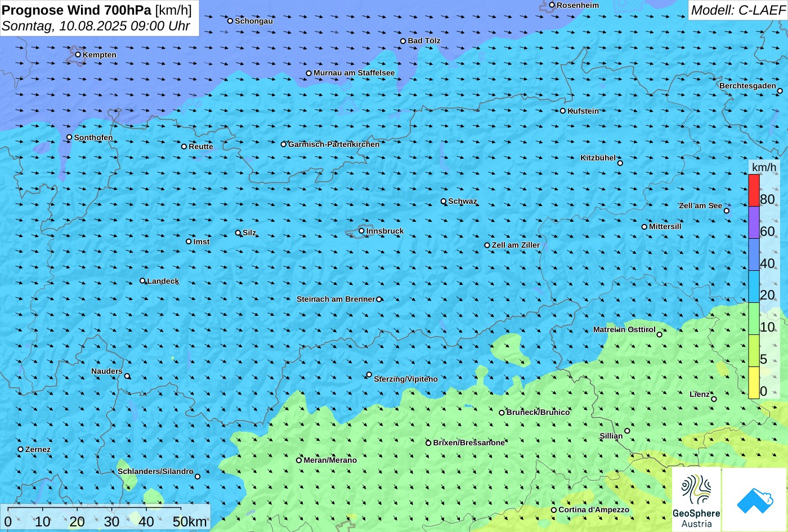Click the Rosenheim location marker
The height and width of the screenshot is (532, 788).
tap(552, 5)
